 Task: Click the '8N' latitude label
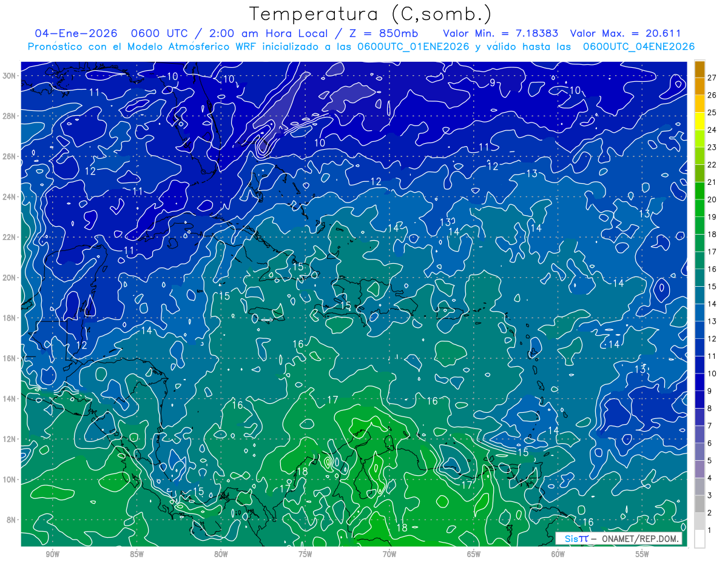coord(12,520)
